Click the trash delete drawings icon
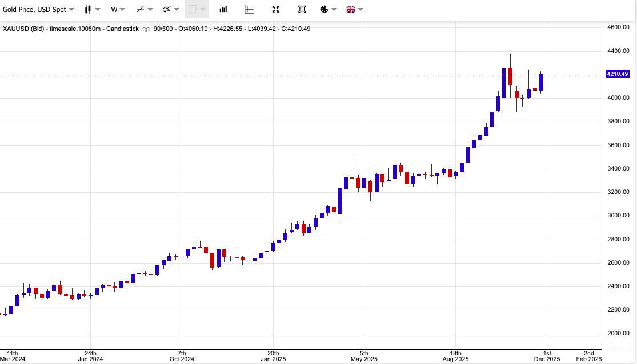This screenshot has width=637, height=364. coord(193,9)
